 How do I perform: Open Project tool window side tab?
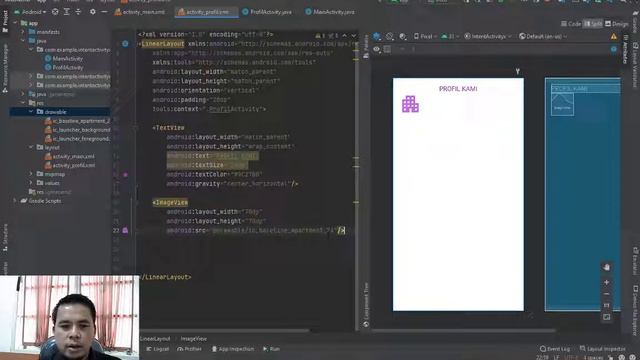click(x=5, y=21)
